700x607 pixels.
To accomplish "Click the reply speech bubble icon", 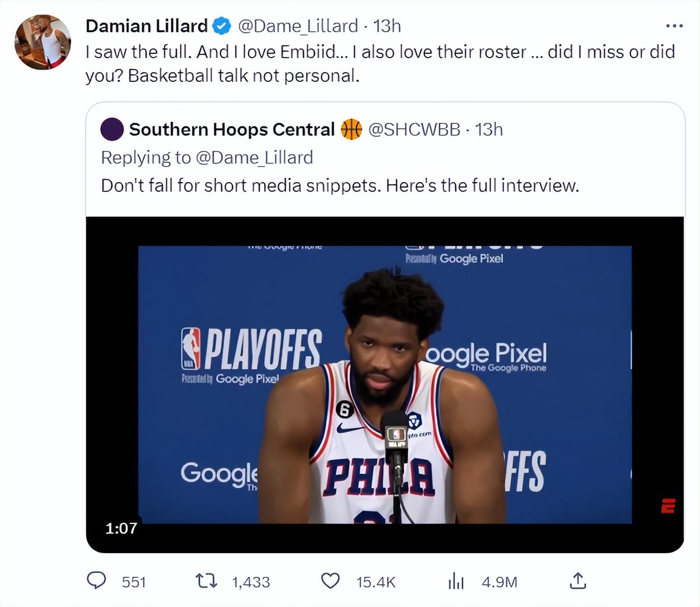I will pyautogui.click(x=97, y=581).
